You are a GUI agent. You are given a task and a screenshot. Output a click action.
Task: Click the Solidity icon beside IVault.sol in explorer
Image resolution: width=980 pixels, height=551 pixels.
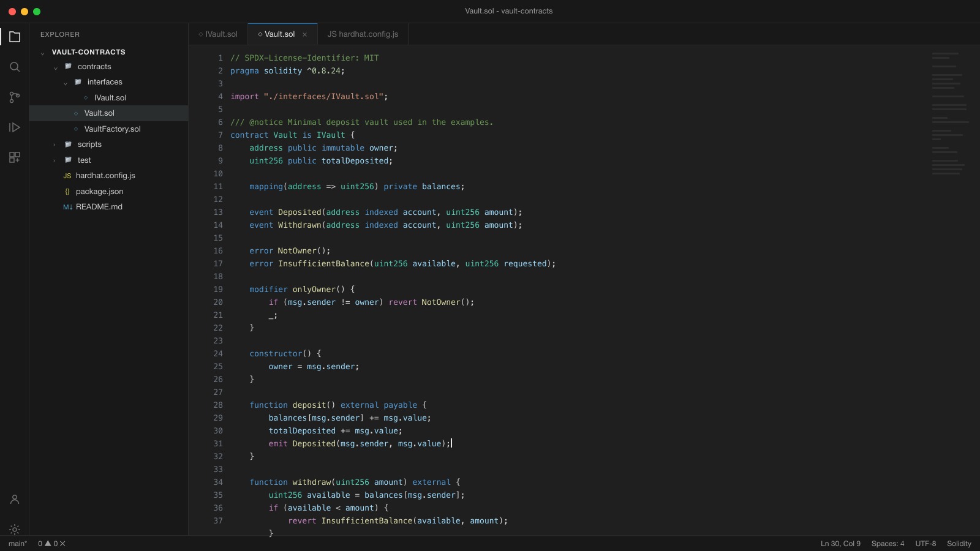[86, 97]
